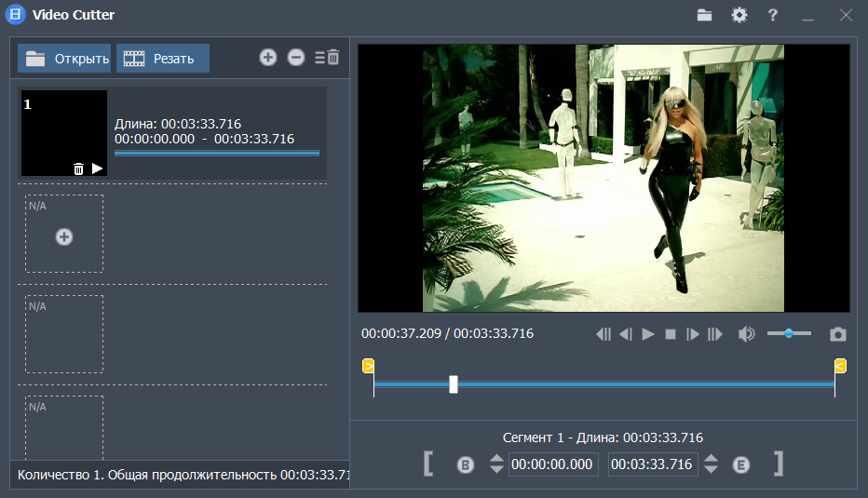This screenshot has height=498, width=868.
Task: Click the yellow start marker on timeline
Action: pyautogui.click(x=368, y=366)
